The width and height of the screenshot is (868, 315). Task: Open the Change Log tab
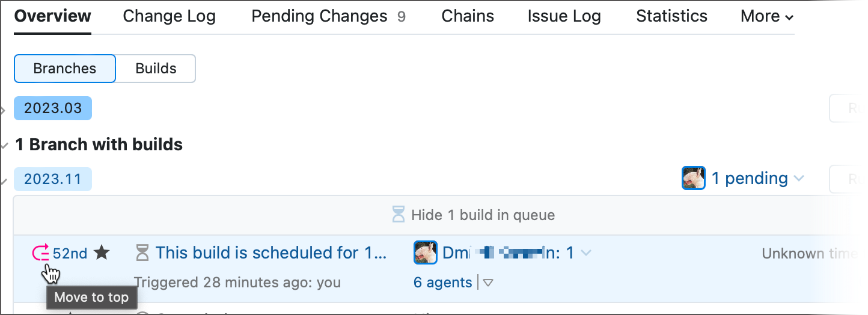pos(169,16)
